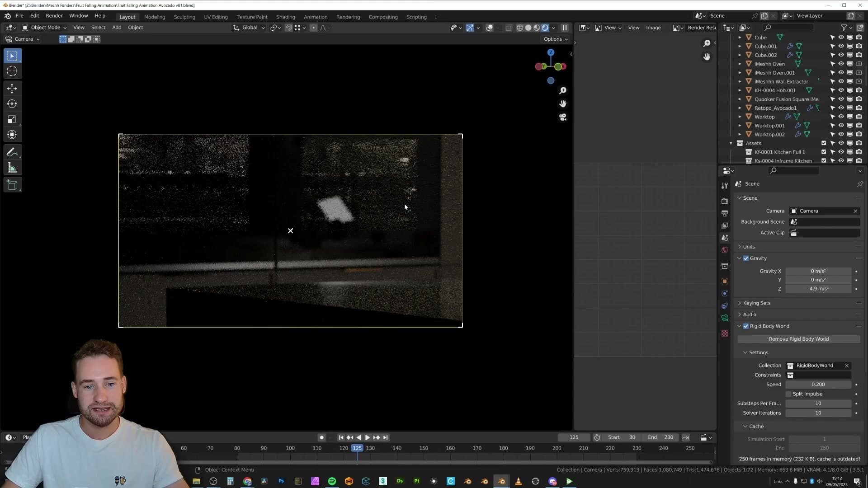
Task: Open the Tool properties tab
Action: (725, 186)
